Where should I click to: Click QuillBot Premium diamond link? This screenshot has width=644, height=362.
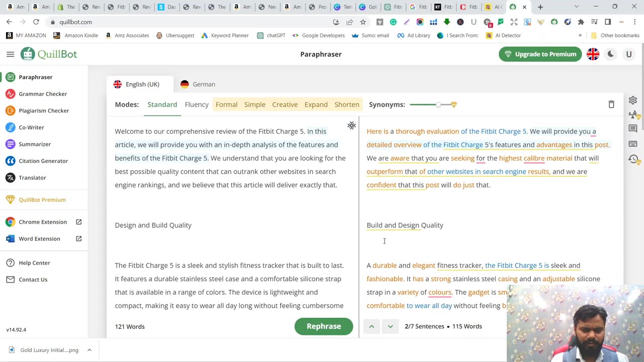(42, 200)
